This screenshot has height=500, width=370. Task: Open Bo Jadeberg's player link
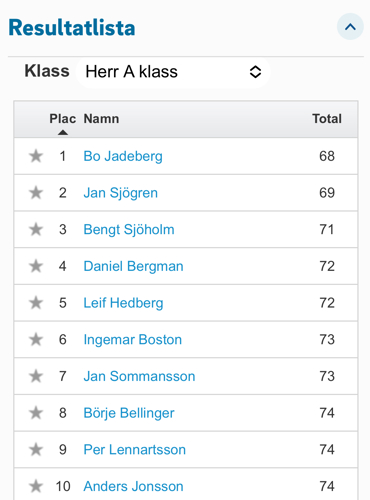[x=123, y=156]
